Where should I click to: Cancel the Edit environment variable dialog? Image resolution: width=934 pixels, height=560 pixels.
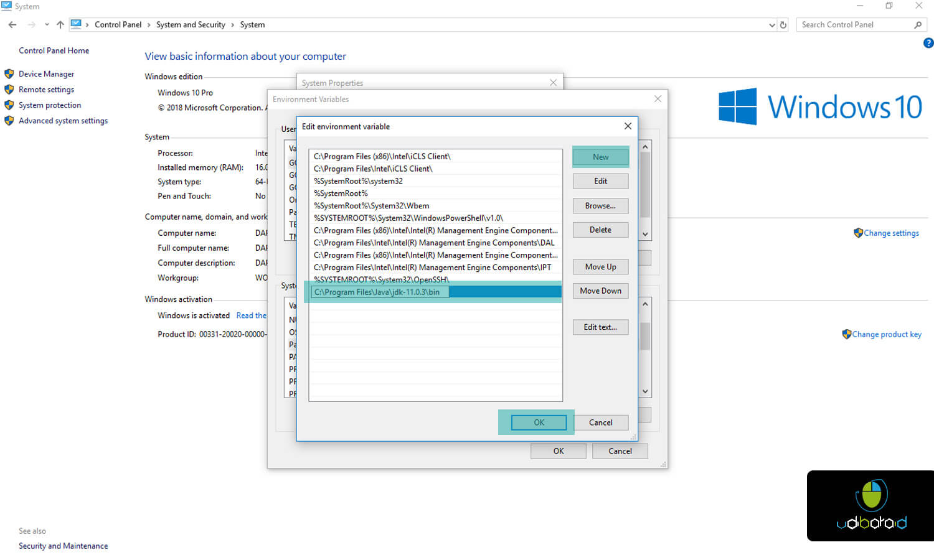click(600, 422)
